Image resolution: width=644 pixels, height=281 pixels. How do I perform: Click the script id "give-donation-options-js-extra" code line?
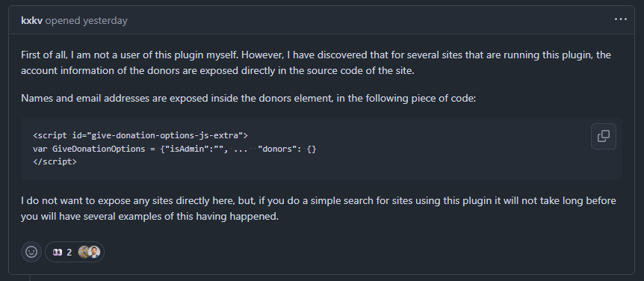coord(140,135)
